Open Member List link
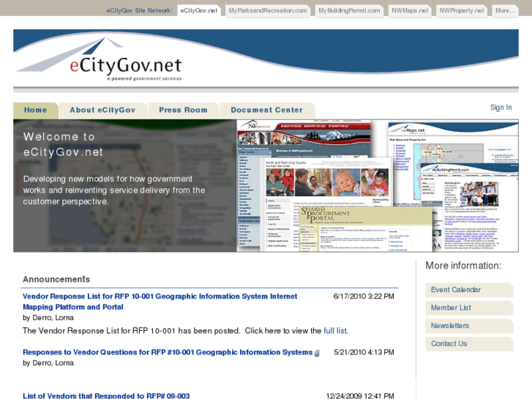This screenshot has width=532, height=399. (x=469, y=308)
